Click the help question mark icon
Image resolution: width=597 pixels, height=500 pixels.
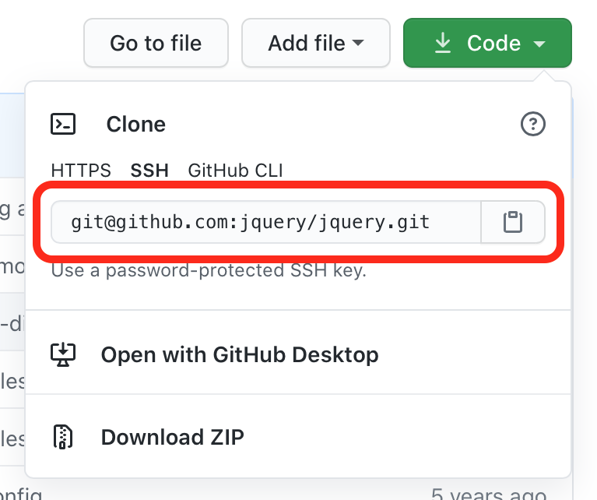(x=533, y=124)
